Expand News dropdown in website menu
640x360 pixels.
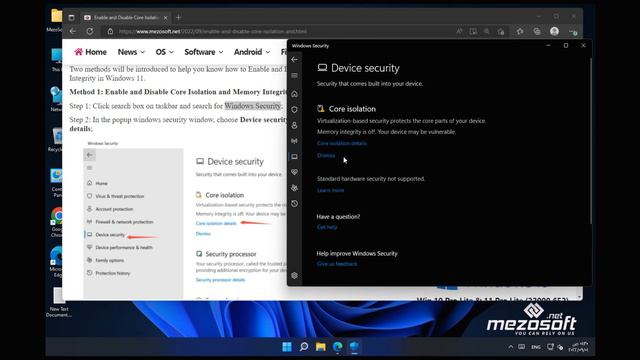tap(131, 52)
